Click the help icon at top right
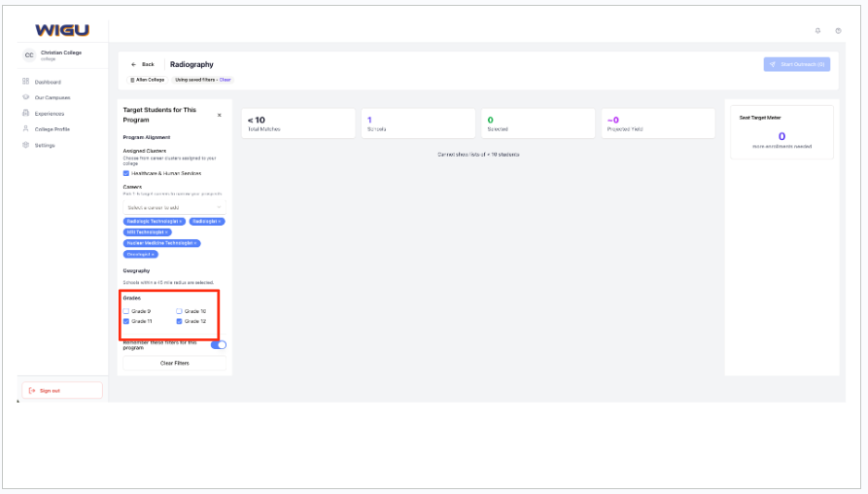Image resolution: width=868 pixels, height=494 pixels. pos(838,31)
